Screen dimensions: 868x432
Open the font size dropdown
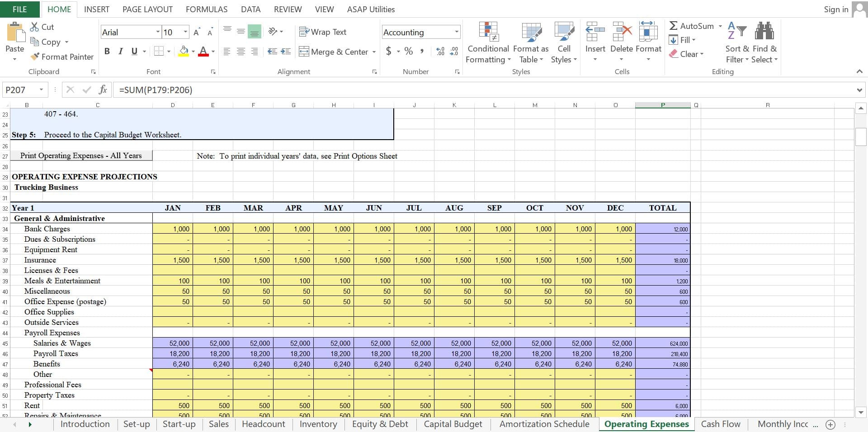(185, 32)
